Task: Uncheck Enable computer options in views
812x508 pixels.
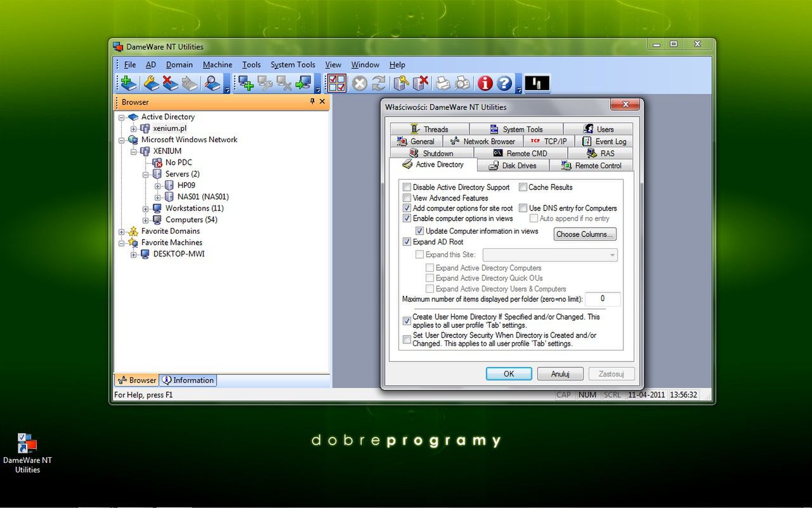Action: click(x=407, y=218)
